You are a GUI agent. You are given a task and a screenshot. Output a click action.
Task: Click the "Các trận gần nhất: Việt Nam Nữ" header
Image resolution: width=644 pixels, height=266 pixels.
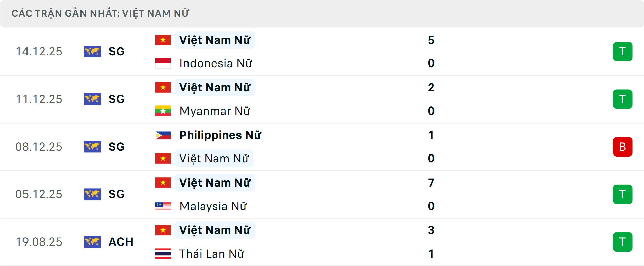pos(100,13)
